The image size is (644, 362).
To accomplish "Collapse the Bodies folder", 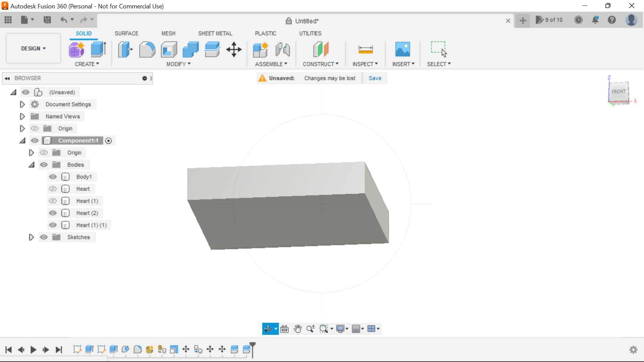I will tap(32, 165).
